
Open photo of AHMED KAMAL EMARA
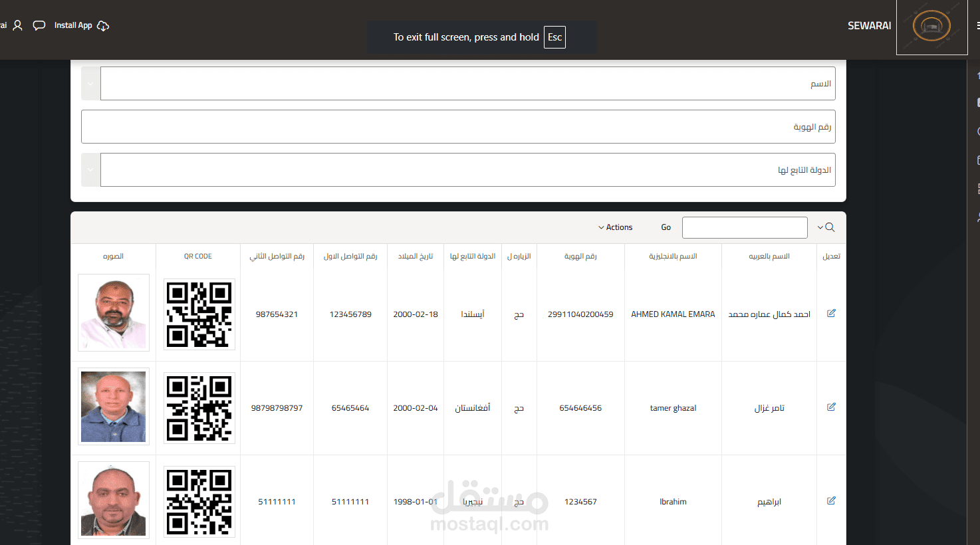pos(114,312)
